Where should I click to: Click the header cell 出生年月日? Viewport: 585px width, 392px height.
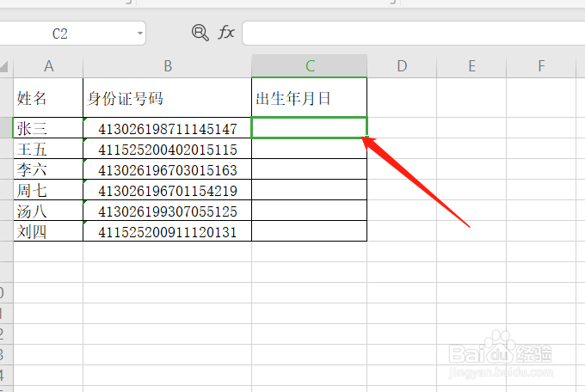(310, 98)
